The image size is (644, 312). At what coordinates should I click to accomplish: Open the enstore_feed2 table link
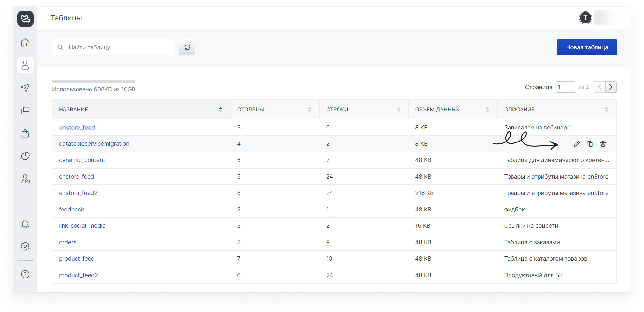coord(78,193)
